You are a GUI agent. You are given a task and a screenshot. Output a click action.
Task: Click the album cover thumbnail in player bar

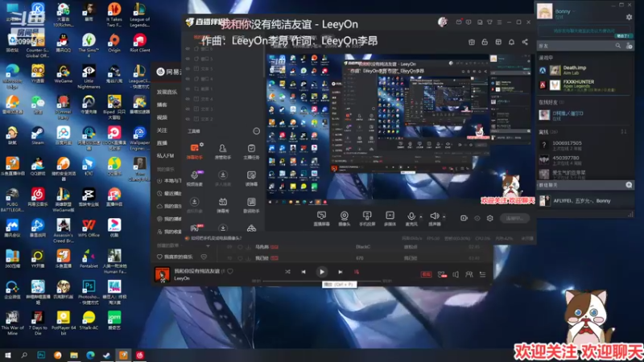[162, 274]
